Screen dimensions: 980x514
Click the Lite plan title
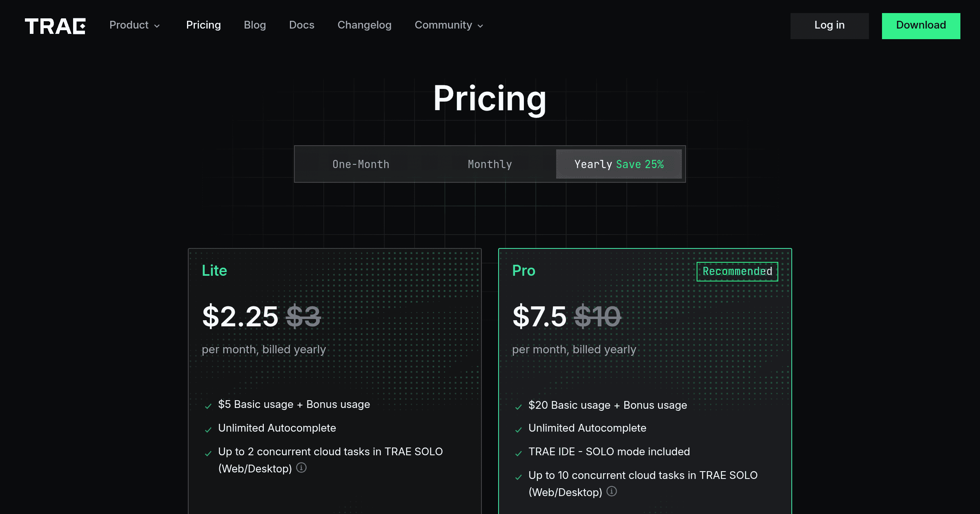click(x=214, y=270)
